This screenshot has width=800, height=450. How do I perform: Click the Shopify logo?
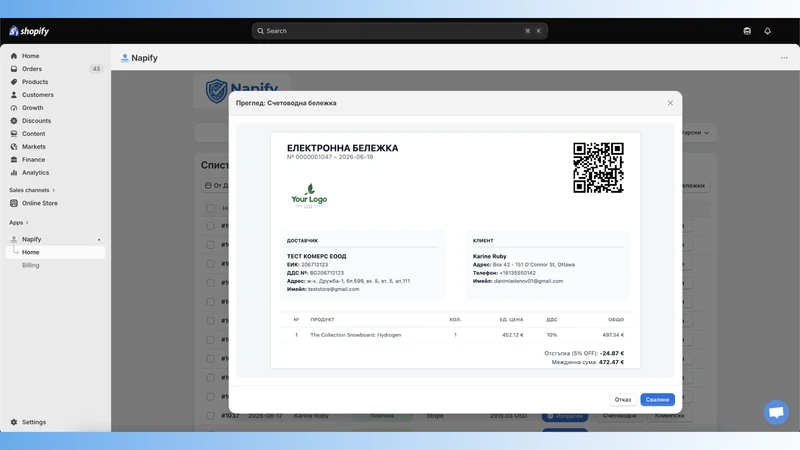tap(29, 31)
